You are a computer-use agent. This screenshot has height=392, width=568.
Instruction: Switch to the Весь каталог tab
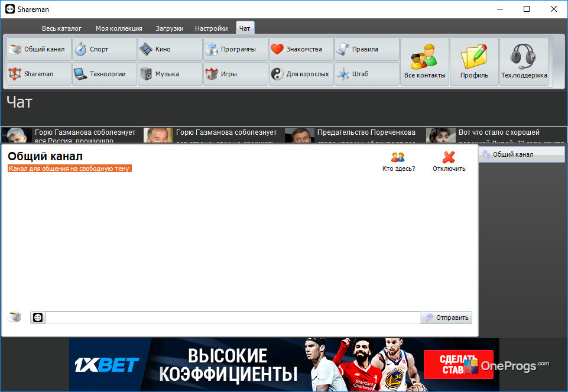click(x=61, y=28)
